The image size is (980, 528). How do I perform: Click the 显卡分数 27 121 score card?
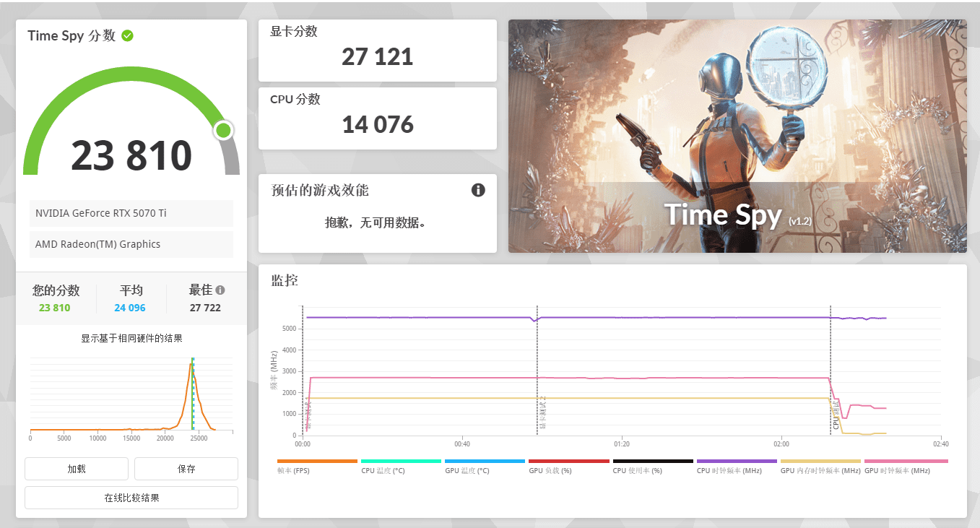click(x=377, y=51)
